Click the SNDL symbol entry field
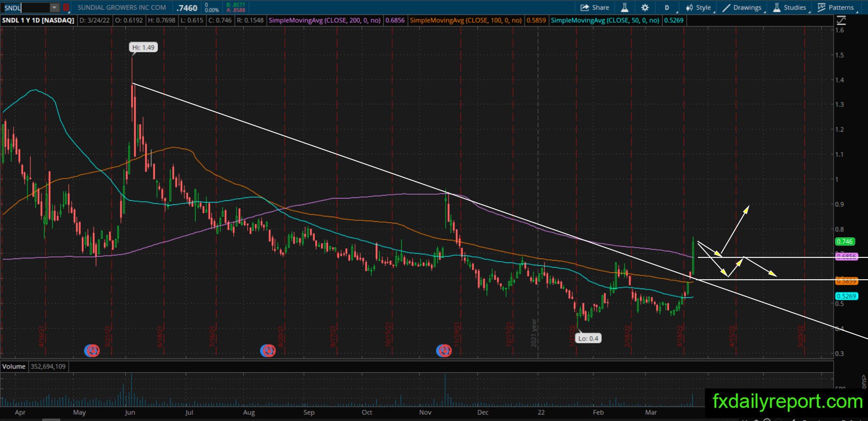The width and height of the screenshot is (868, 421). (26, 7)
